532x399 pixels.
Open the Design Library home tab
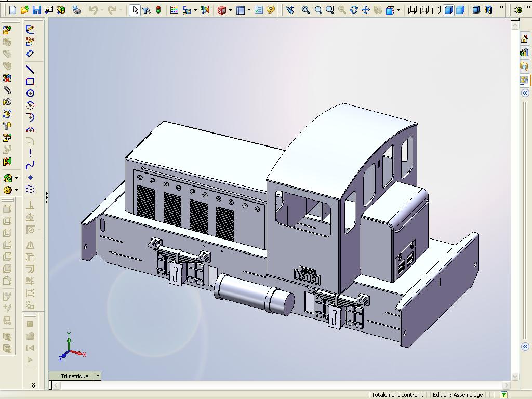tap(524, 38)
